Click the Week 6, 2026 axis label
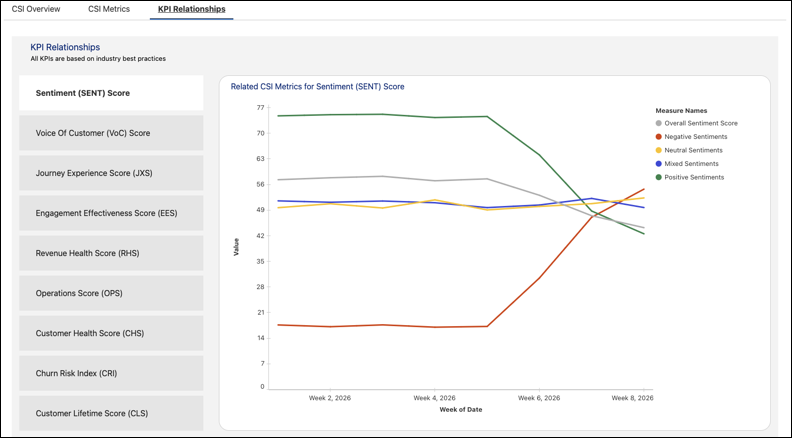Viewport: 792px width, 438px height. tap(539, 398)
